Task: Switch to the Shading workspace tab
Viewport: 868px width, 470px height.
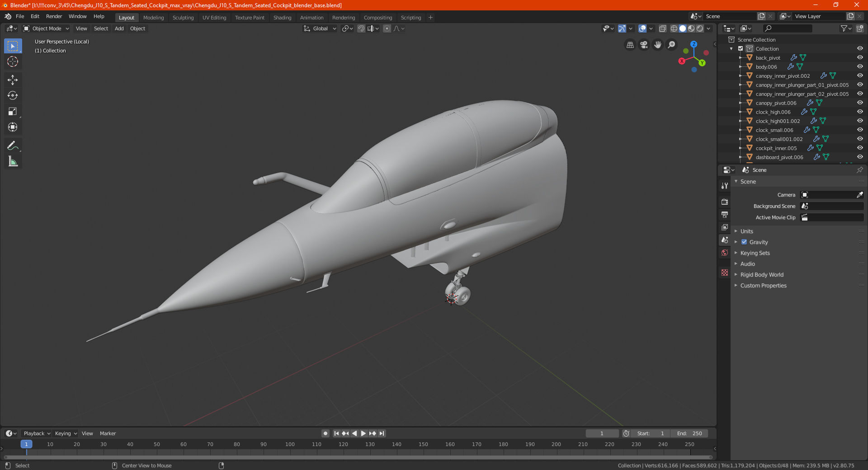Action: click(x=282, y=18)
